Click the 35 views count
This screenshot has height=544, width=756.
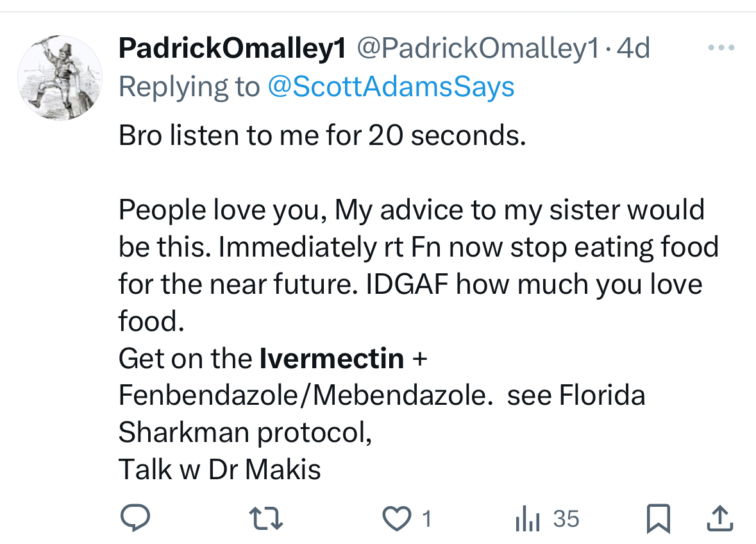(x=566, y=518)
